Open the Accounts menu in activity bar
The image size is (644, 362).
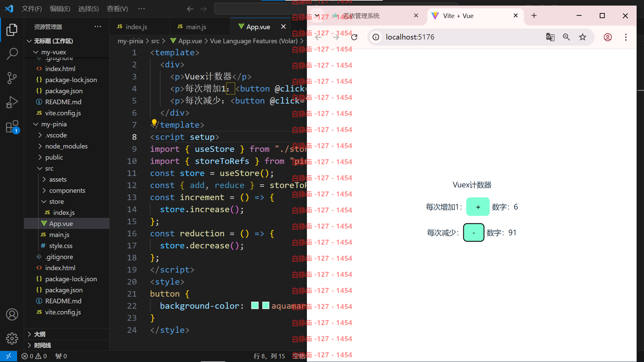coord(12,314)
